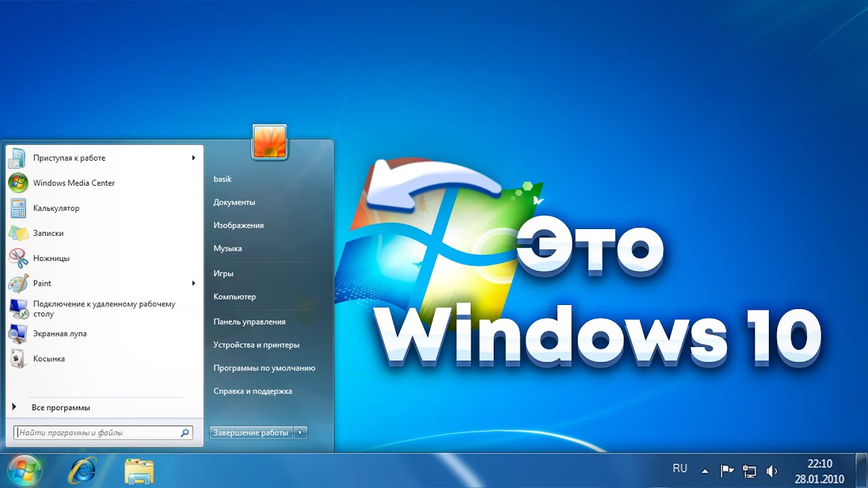Click the Записки sticky notes icon

[17, 233]
